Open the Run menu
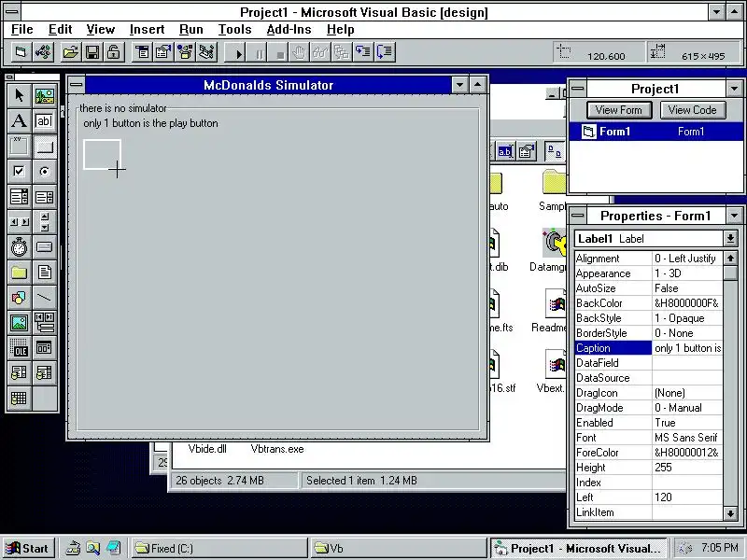 [x=191, y=30]
